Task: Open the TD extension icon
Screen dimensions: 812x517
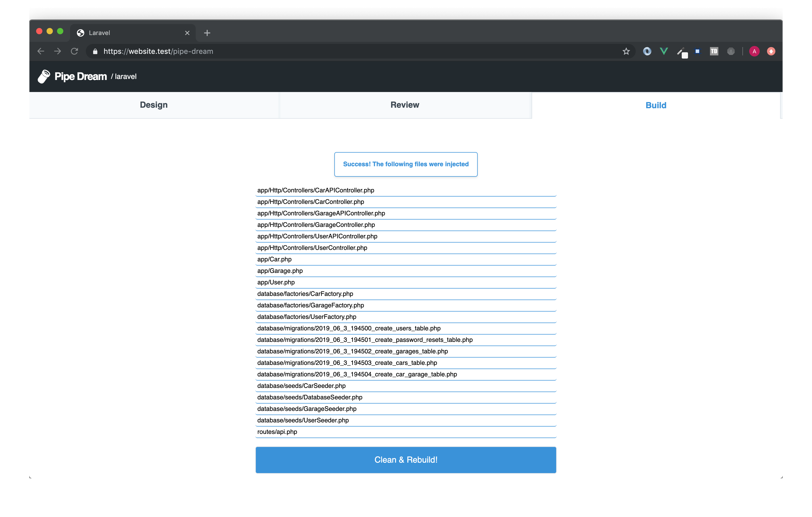Action: coord(714,51)
